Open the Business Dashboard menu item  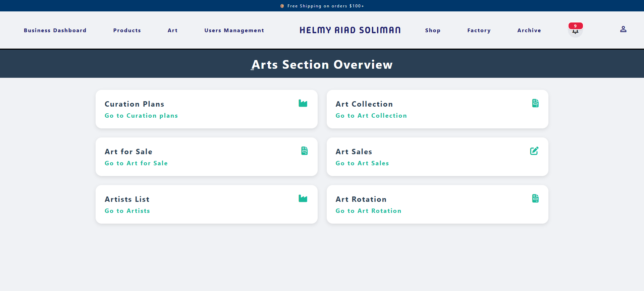[55, 31]
